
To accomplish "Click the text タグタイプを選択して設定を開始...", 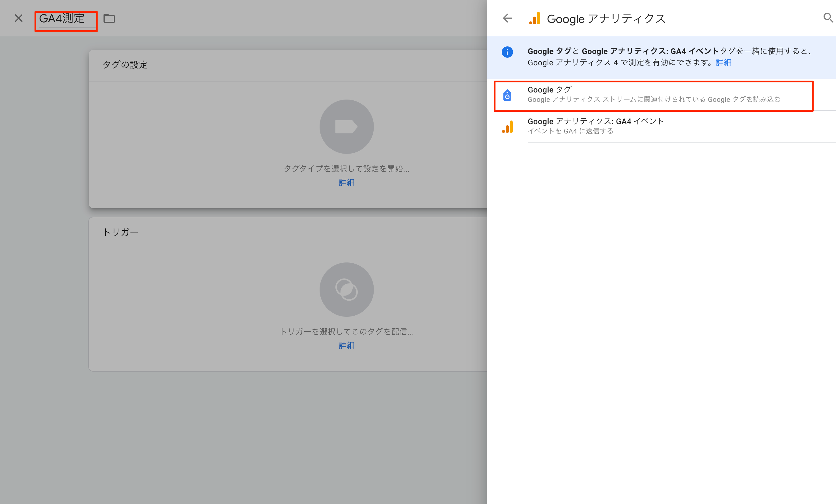I will 346,169.
